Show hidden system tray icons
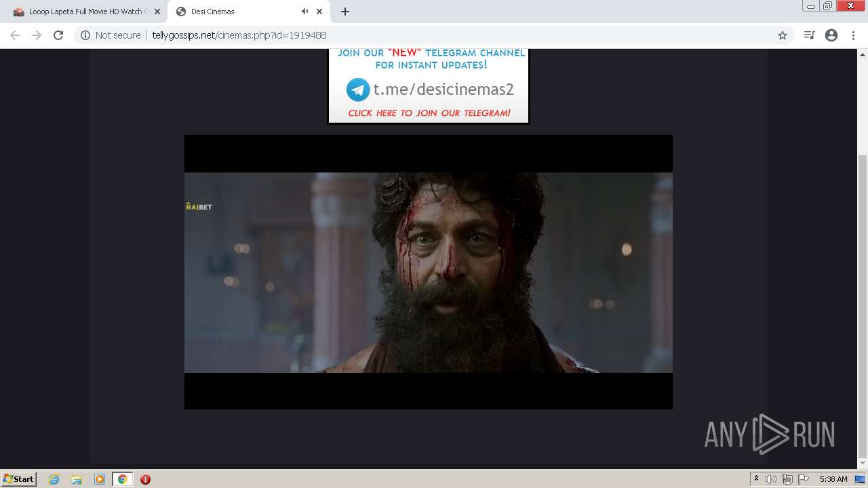This screenshot has width=868, height=488. [756, 479]
